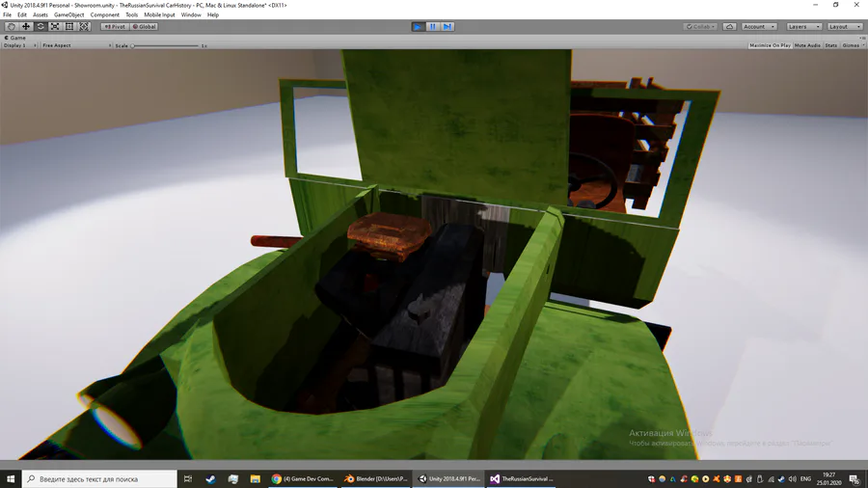This screenshot has width=868, height=488.
Task: Switch to Visual Studio TheRussianSurvival window
Action: click(x=522, y=479)
